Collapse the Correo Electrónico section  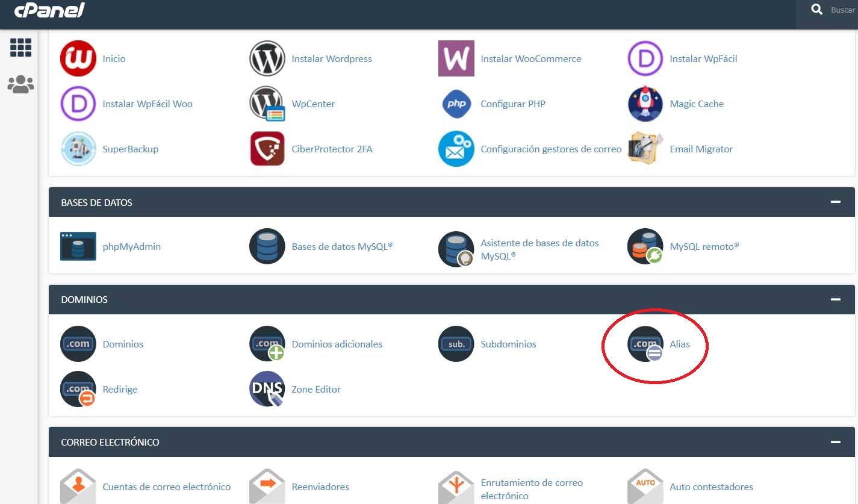tap(836, 442)
